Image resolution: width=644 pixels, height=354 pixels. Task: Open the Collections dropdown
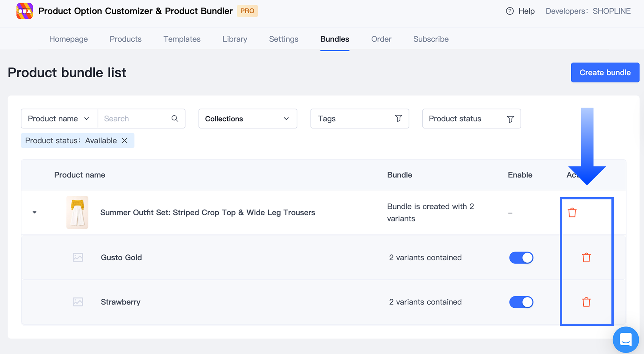click(247, 119)
